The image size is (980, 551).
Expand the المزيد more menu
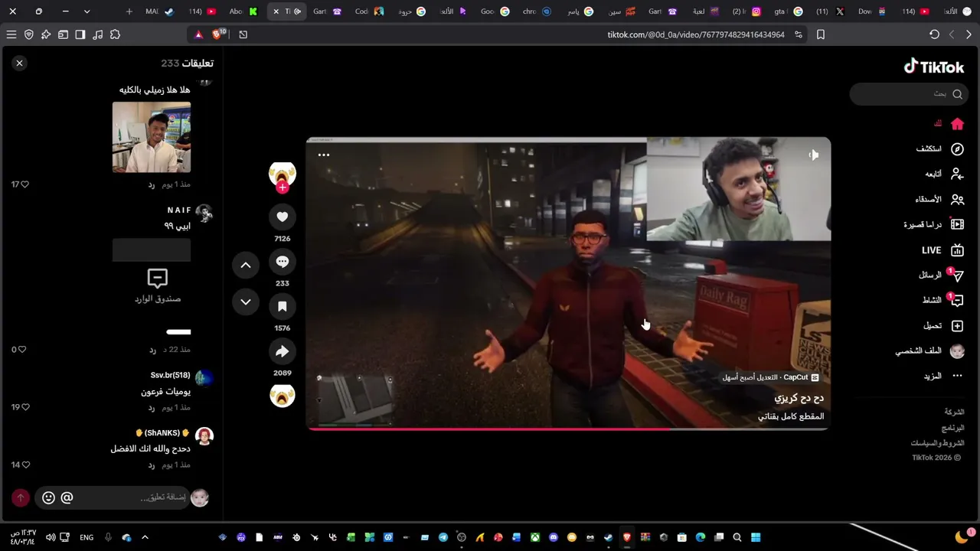click(943, 377)
